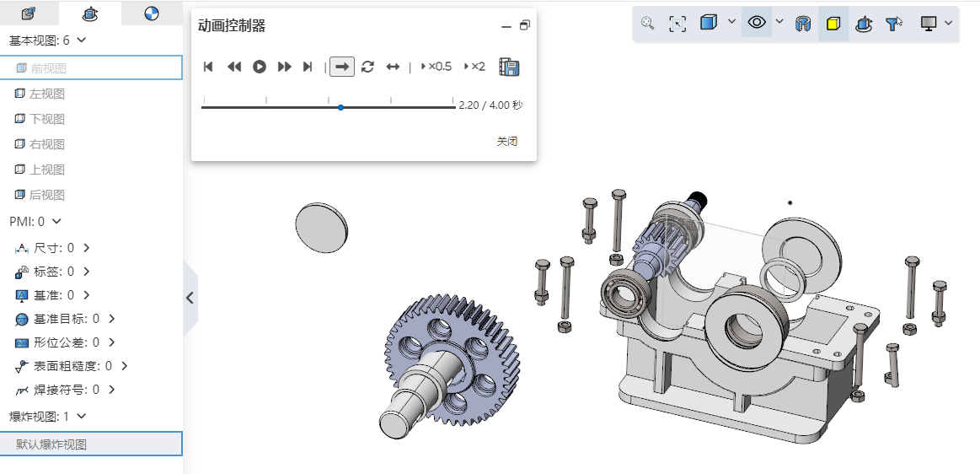
Task: Collapse the 基本视图 section
Action: coord(81,40)
